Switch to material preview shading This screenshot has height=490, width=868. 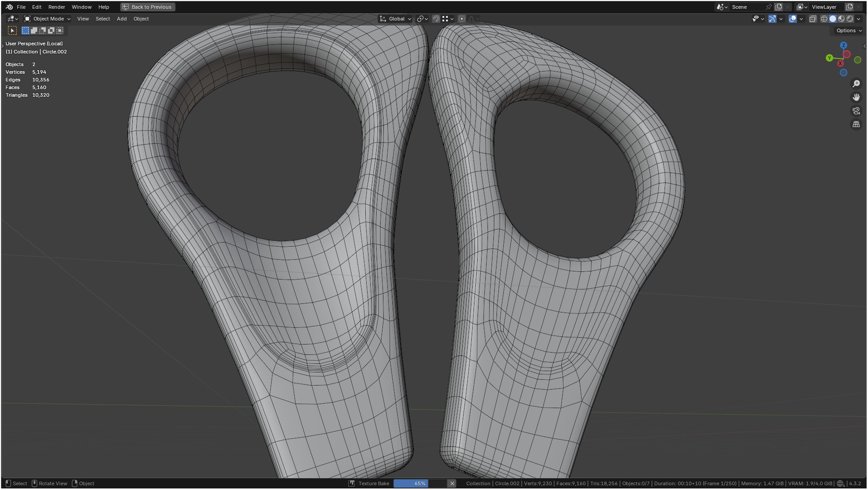coord(841,19)
